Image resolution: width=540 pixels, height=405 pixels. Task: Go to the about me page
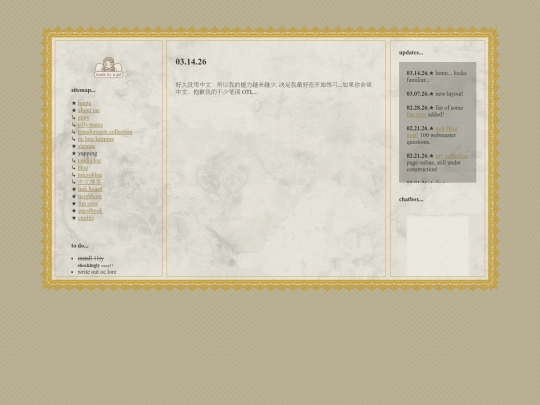[89, 110]
